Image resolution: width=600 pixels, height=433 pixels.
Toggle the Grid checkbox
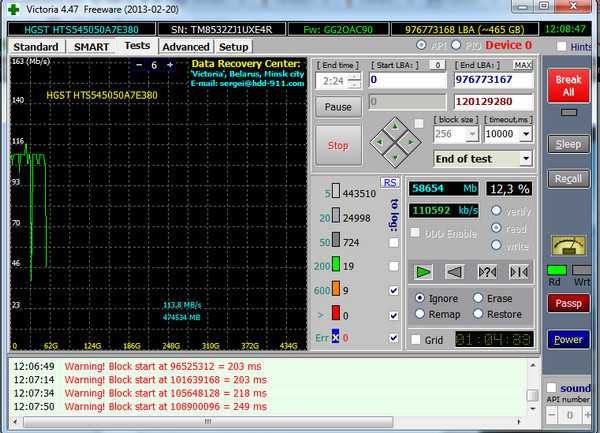coord(416,340)
